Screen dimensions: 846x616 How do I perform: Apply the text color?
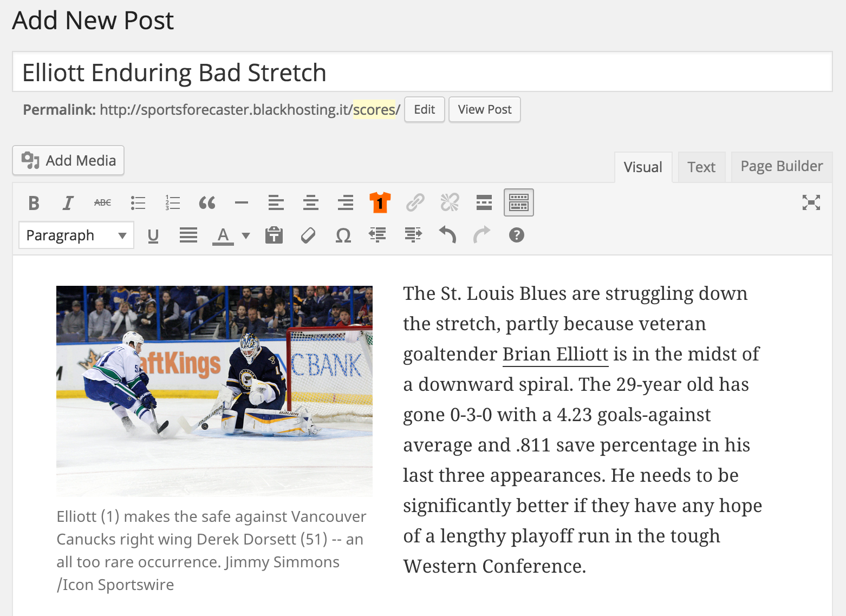pos(223,235)
